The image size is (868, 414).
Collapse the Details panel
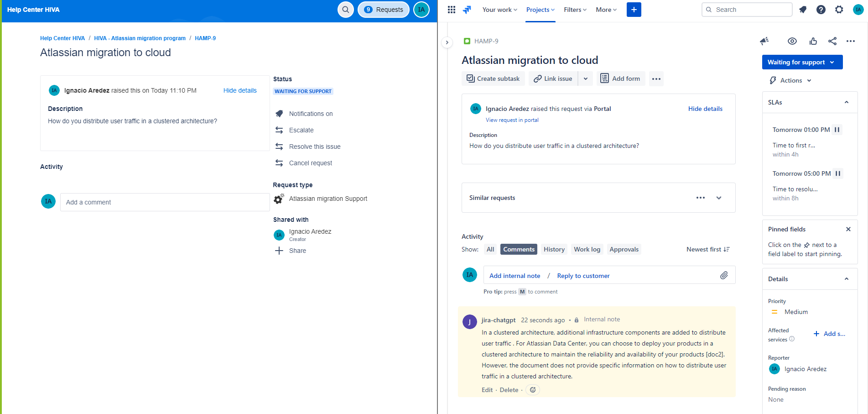click(x=847, y=279)
